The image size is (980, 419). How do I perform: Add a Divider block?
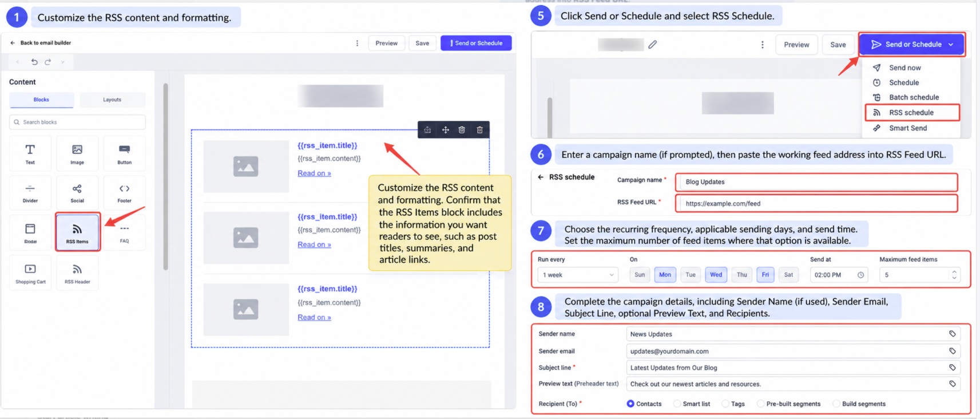point(30,193)
